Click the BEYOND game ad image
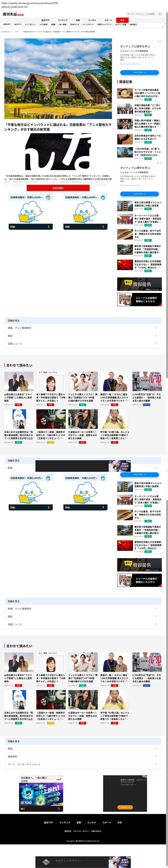 (41, 794)
